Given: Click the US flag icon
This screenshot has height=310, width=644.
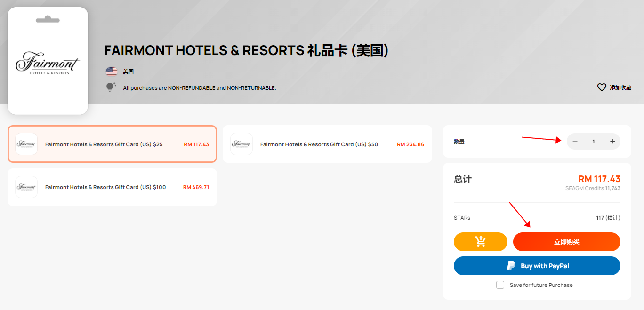Looking at the screenshot, I should (x=112, y=72).
